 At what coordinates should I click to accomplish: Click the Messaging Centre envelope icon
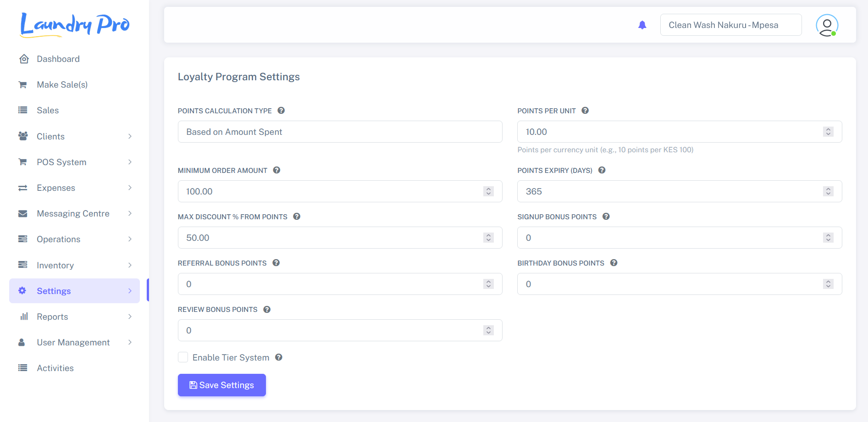[22, 213]
